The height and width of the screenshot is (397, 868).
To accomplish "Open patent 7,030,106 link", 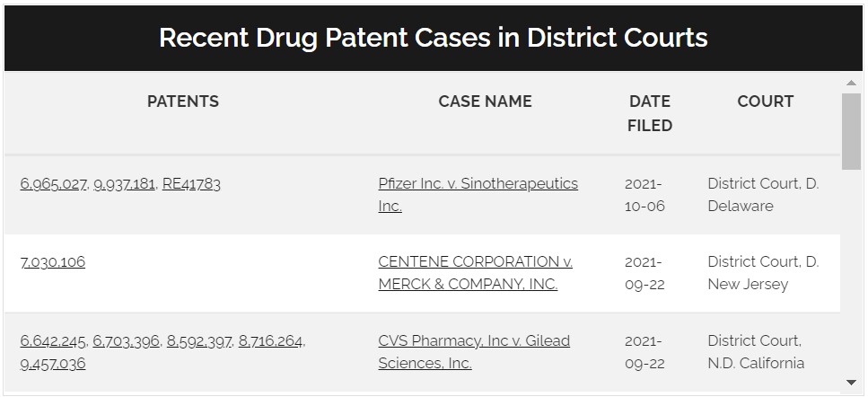I will pos(53,262).
